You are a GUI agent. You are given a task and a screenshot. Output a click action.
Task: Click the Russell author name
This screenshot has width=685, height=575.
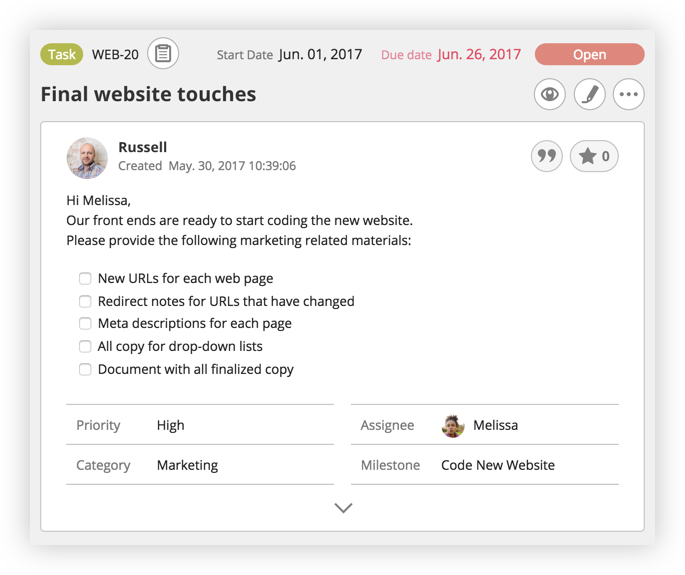pos(142,147)
